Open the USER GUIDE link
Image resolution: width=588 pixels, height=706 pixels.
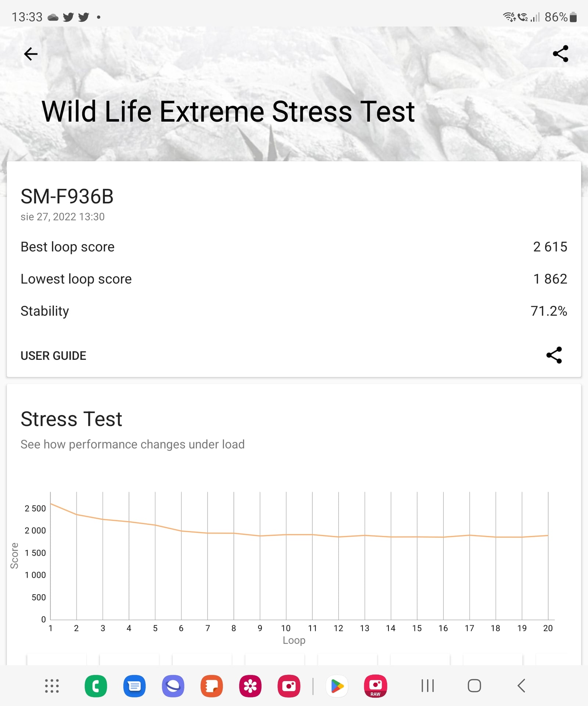pos(53,356)
